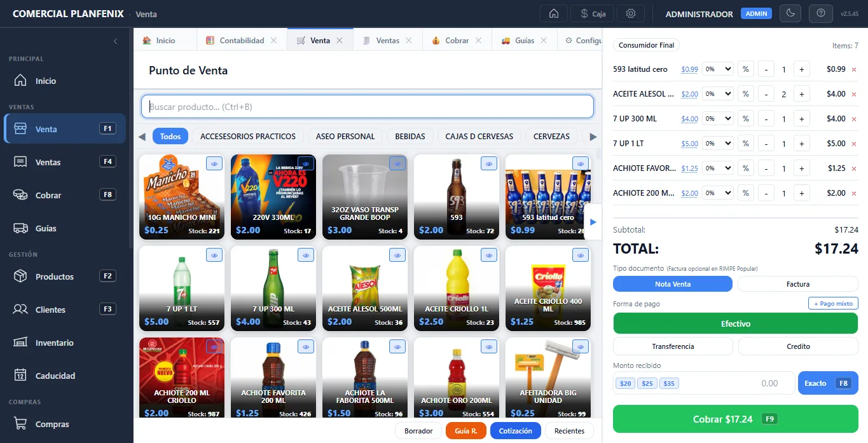Viewport: 868px width, 443px height.
Task: Remove ACEITE ALESOL from the cart
Action: click(854, 94)
